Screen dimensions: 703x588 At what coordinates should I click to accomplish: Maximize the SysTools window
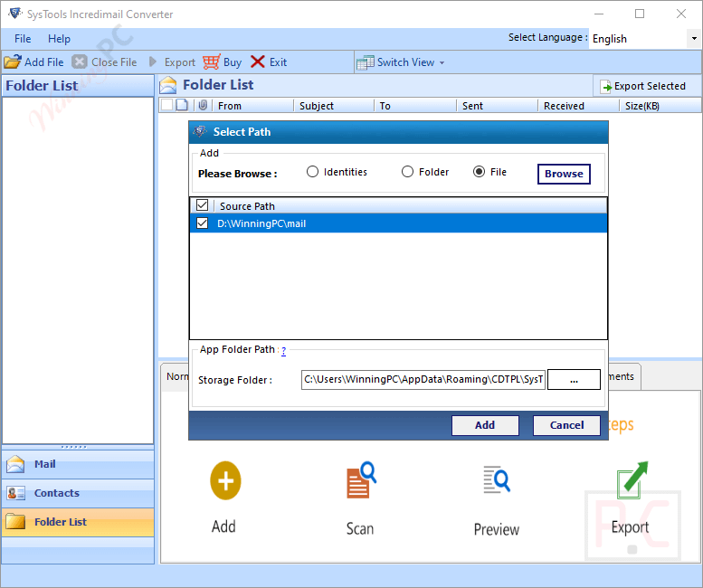tap(640, 14)
